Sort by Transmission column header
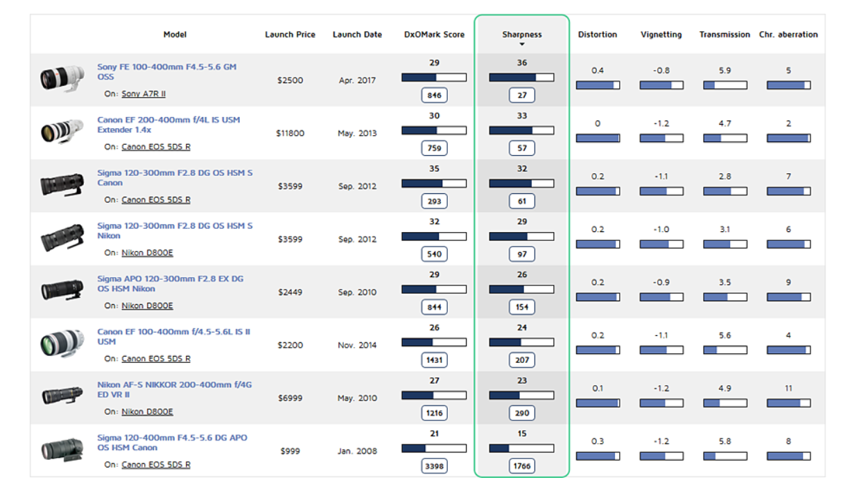This screenshot has height=489, width=868. click(724, 35)
